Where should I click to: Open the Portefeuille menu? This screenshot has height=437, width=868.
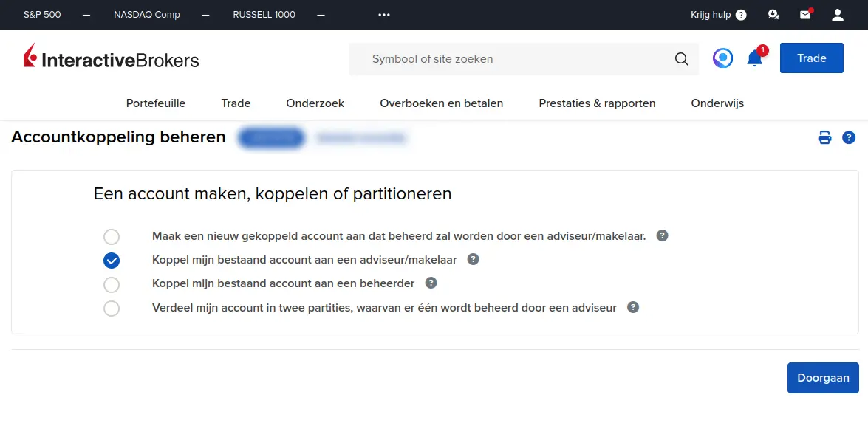coord(156,103)
